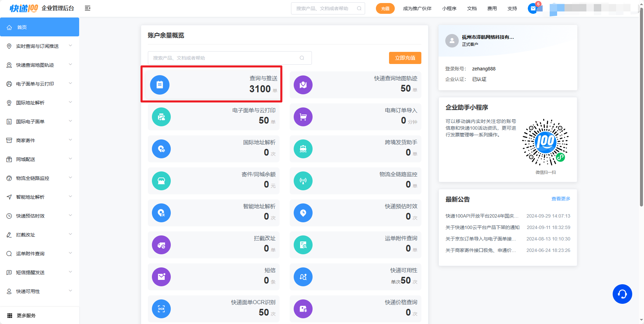
Task: Click 快递可用性 in the sidebar
Action: point(28,291)
